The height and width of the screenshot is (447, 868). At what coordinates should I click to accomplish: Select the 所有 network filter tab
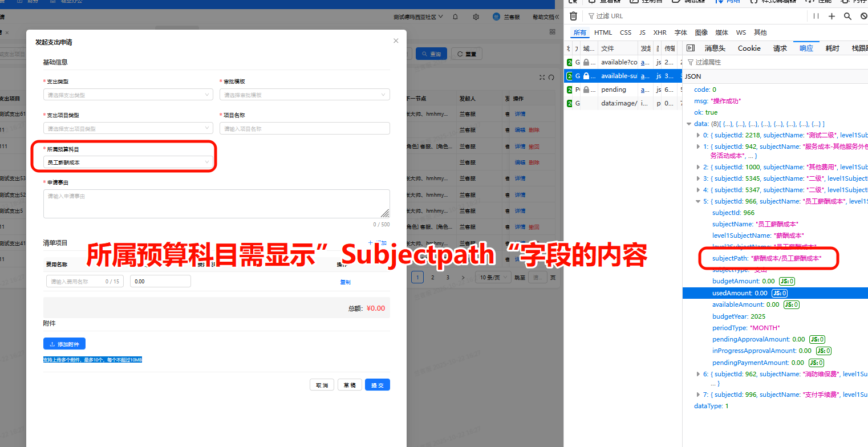point(579,32)
